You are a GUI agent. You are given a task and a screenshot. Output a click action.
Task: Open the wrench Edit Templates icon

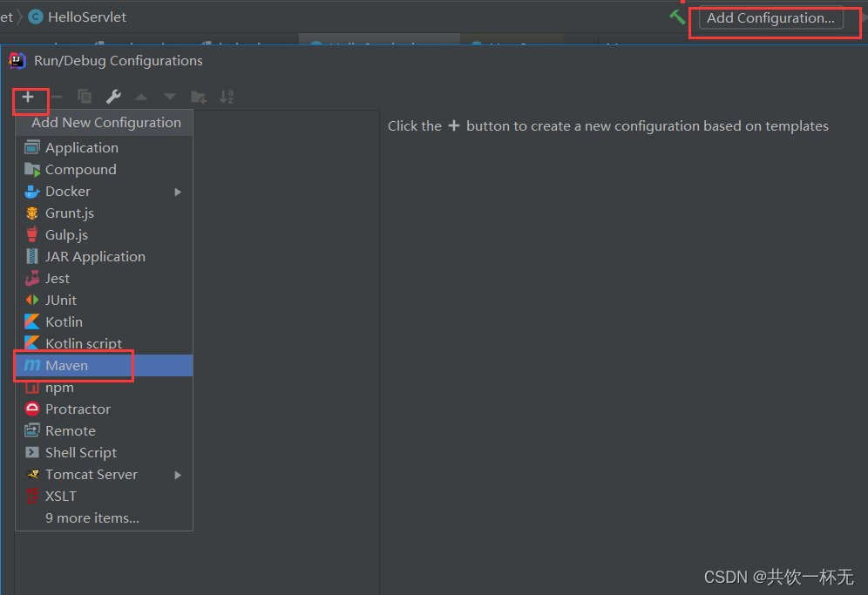113,97
